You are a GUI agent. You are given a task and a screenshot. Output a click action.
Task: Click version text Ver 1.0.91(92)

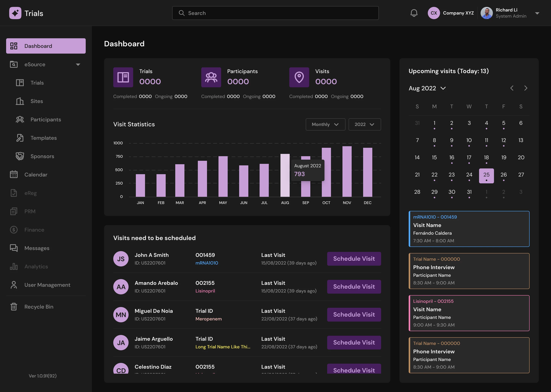[43, 376]
